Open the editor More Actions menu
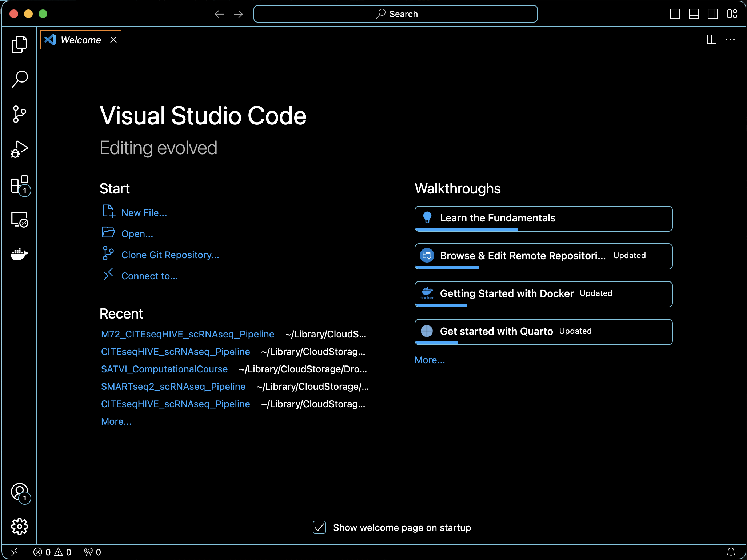The image size is (747, 560). (x=730, y=39)
